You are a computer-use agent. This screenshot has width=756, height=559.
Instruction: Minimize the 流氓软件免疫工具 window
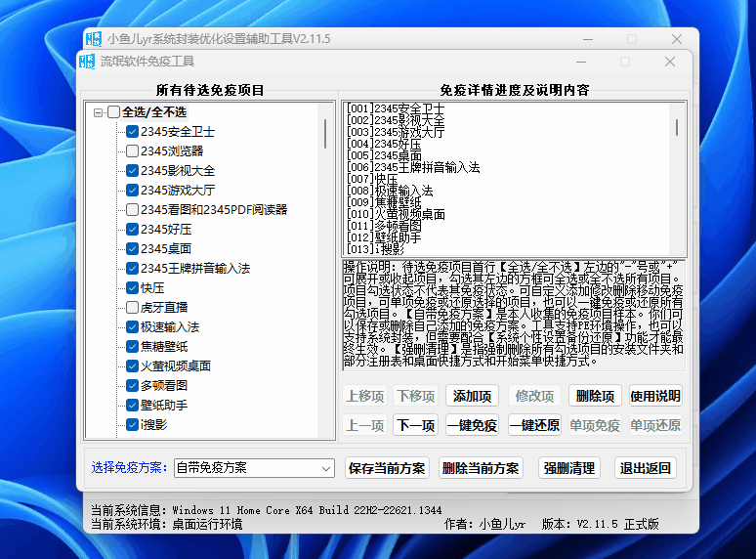point(581,62)
